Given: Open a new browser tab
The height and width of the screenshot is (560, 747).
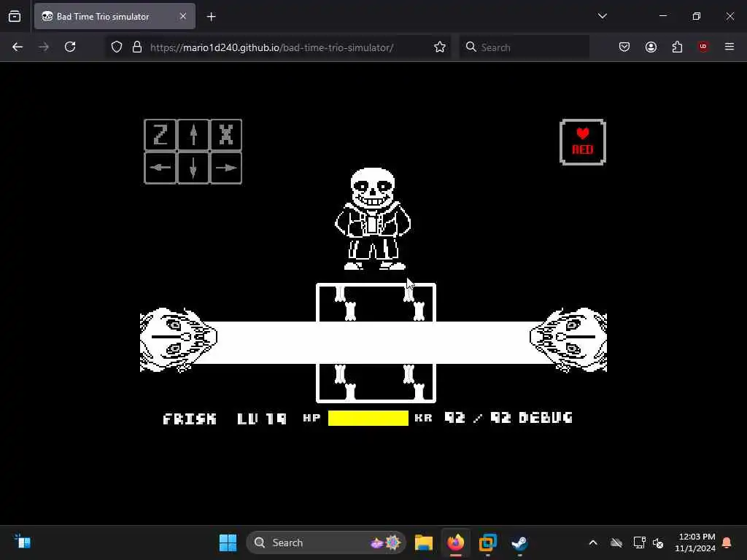Looking at the screenshot, I should (212, 17).
